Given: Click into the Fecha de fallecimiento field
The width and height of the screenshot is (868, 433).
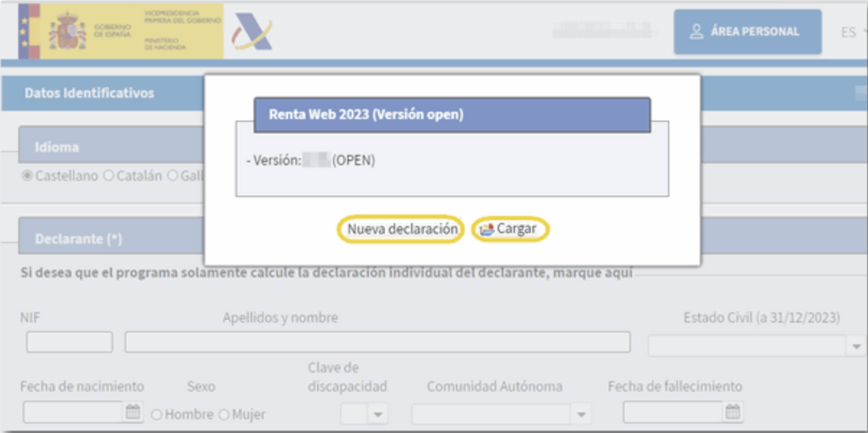Looking at the screenshot, I should tap(674, 412).
